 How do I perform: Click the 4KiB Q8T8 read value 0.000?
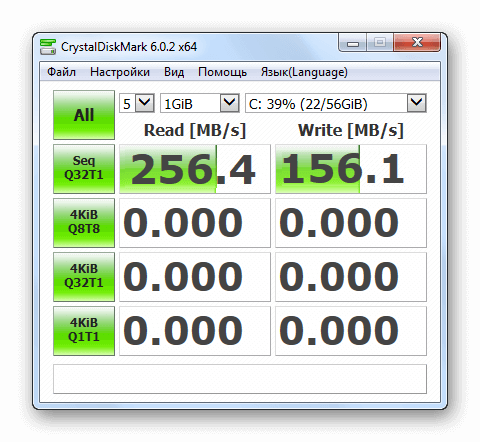pos(195,223)
